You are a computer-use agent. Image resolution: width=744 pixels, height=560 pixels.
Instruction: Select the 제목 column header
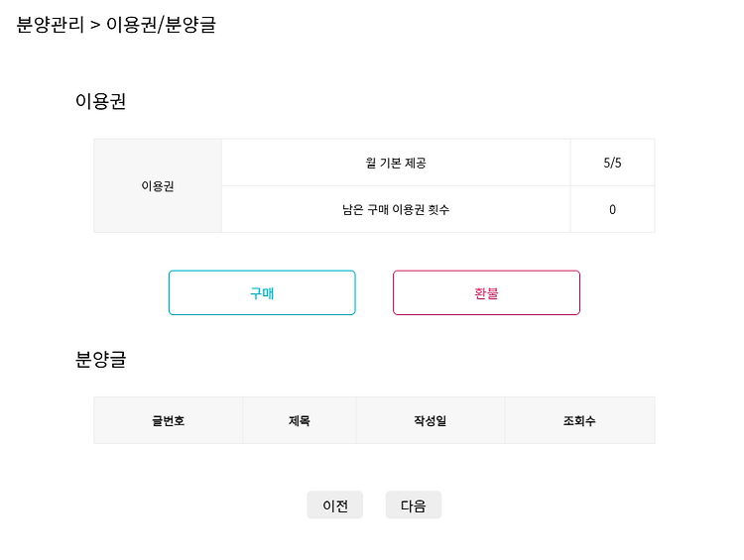300,420
